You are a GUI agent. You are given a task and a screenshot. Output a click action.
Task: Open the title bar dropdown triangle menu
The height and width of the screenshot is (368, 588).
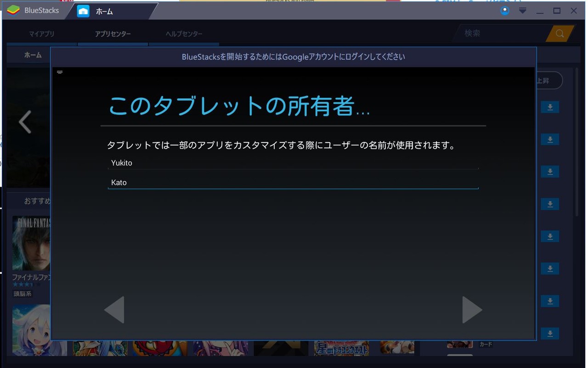pyautogui.click(x=522, y=11)
